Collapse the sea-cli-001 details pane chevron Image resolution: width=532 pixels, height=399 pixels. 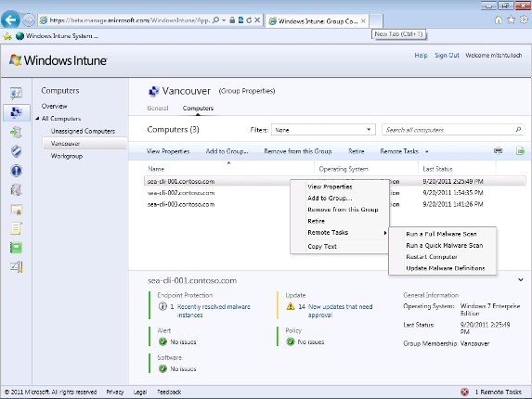521,280
